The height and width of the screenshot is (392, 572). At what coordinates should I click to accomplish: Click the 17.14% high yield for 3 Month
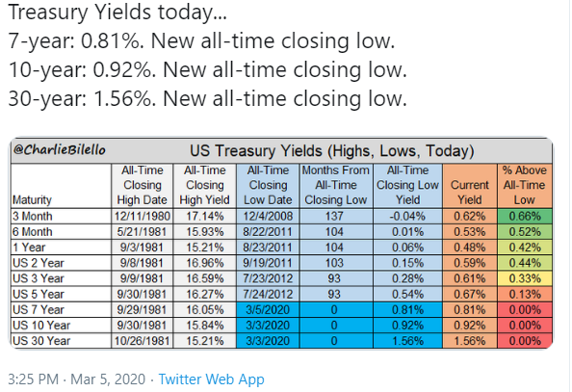coord(205,216)
